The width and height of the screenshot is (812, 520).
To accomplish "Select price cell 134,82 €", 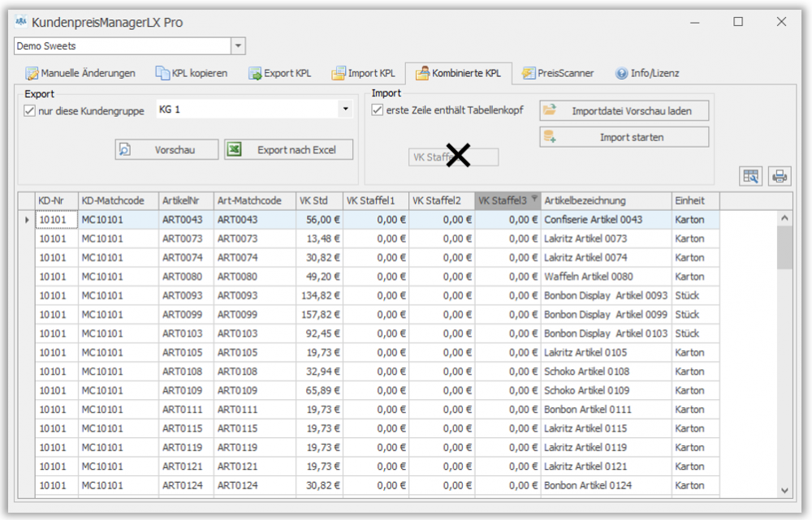I will point(319,296).
